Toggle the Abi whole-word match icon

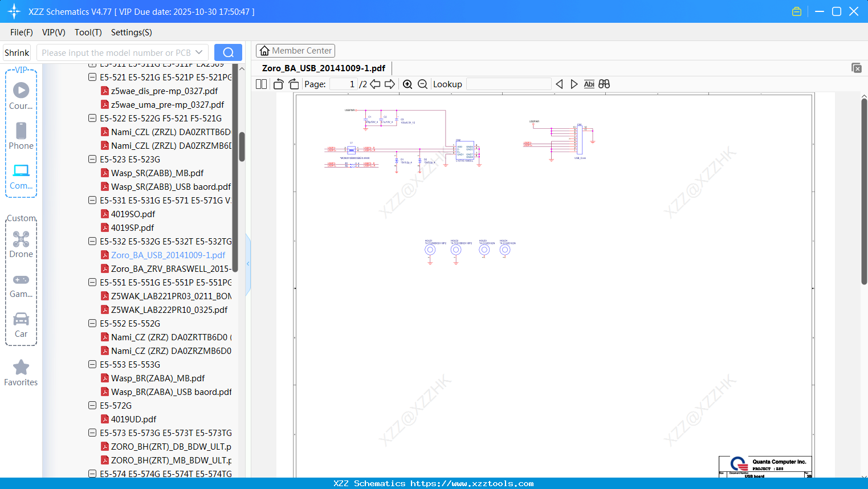pos(589,84)
